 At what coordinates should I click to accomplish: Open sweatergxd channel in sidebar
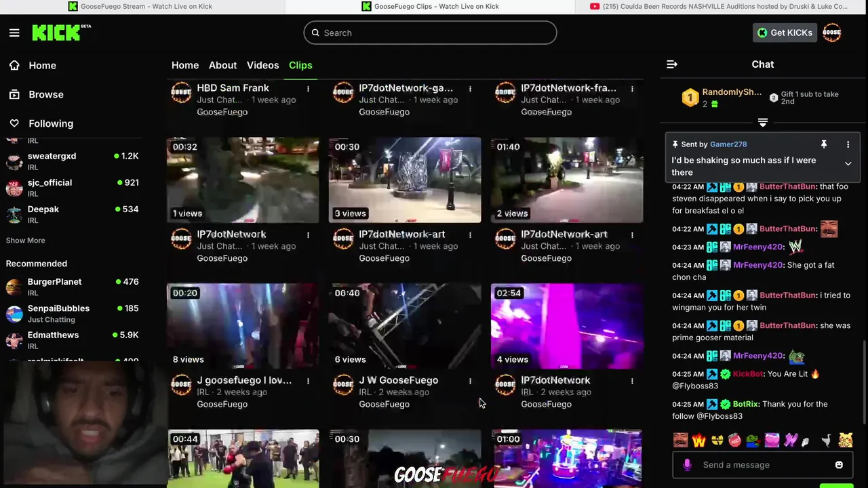(73, 161)
